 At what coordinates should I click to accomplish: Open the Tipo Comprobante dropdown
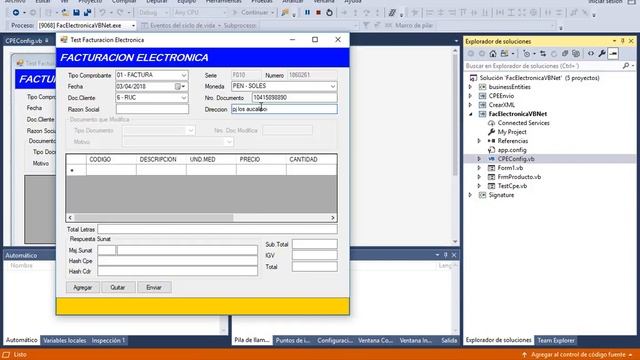pos(184,76)
